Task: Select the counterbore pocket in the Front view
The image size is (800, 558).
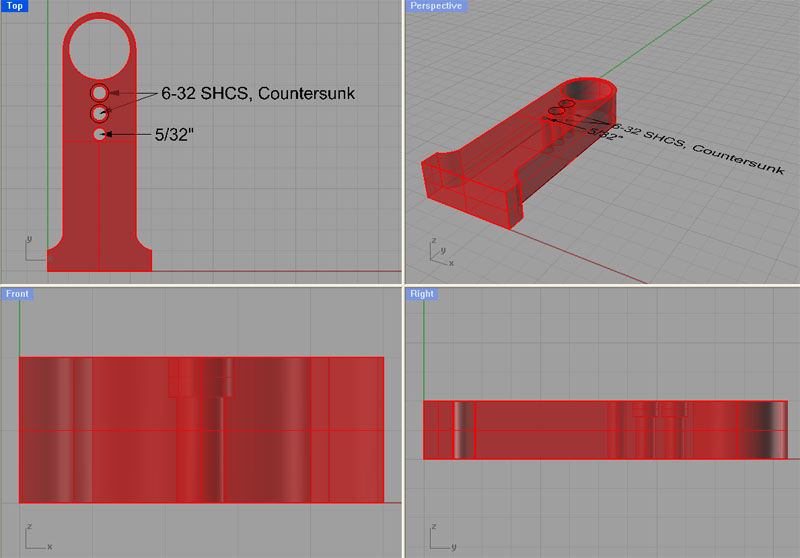Action: 200,378
